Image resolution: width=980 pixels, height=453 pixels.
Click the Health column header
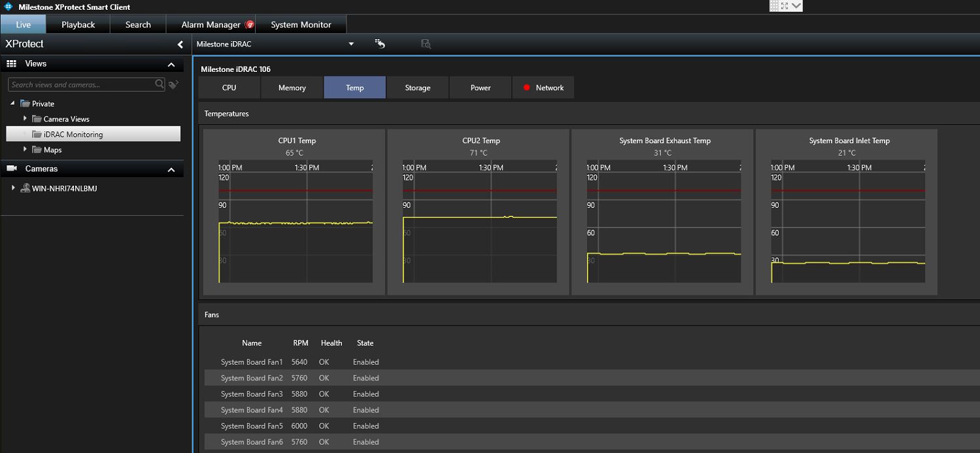click(331, 343)
